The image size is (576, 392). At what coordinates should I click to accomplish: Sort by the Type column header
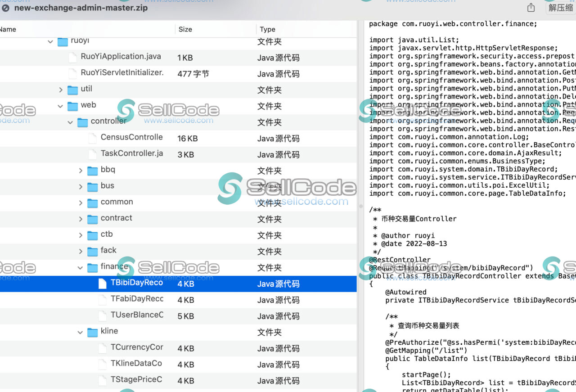267,29
